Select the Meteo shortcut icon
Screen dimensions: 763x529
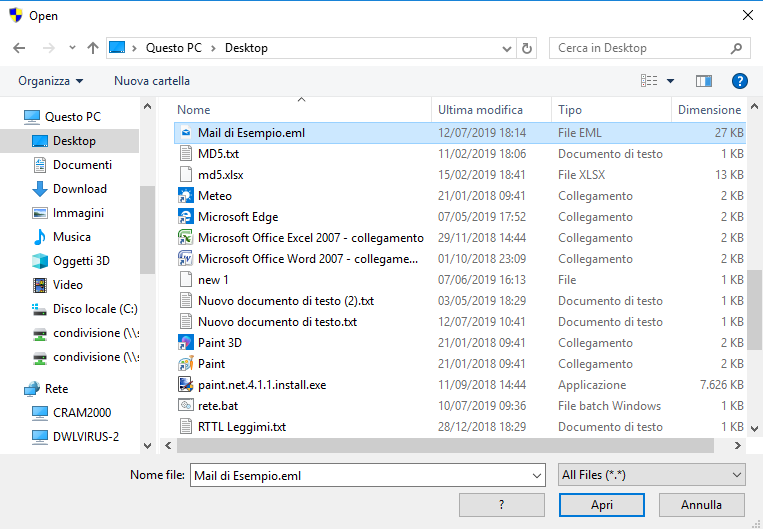pyautogui.click(x=185, y=196)
